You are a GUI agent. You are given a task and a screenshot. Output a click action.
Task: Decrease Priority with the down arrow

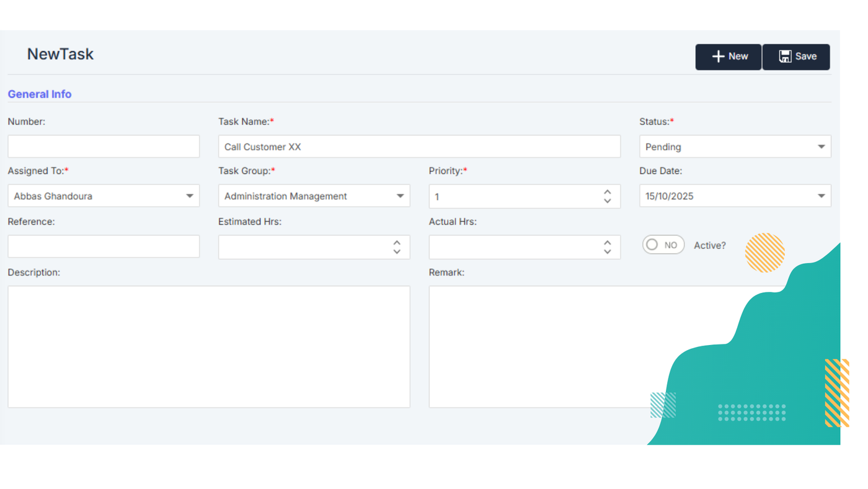[x=607, y=201]
